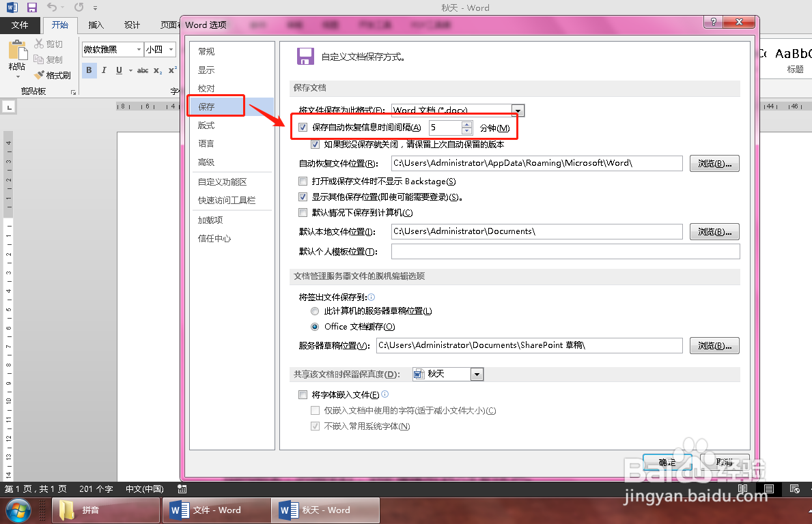
Task: Switch to Web Layout view icon in status bar
Action: point(794,489)
